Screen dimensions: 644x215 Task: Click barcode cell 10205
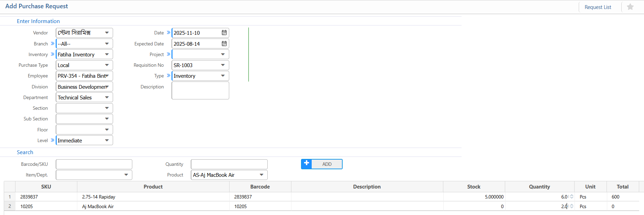tap(260, 206)
